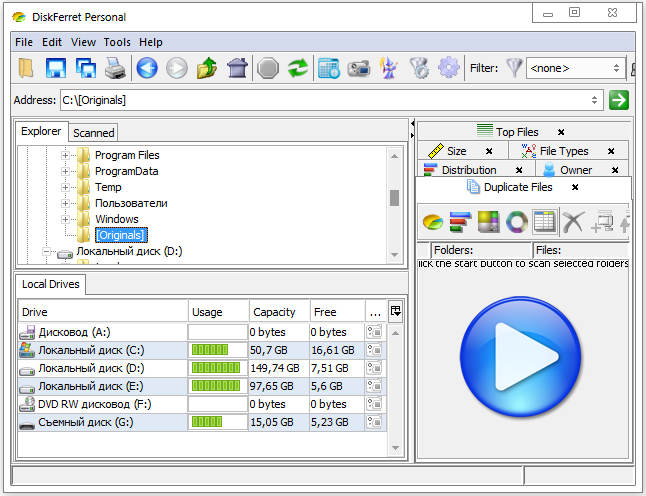646x496 pixels.
Task: Click the add folders icon in panel
Action: [x=602, y=222]
